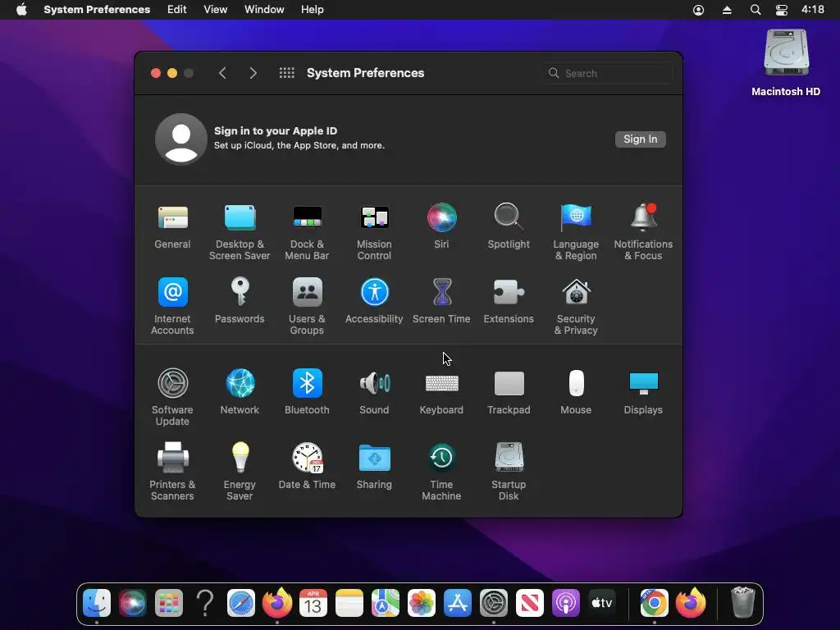Open Launchpad from the Dock
This screenshot has width=840, height=630.
(169, 603)
